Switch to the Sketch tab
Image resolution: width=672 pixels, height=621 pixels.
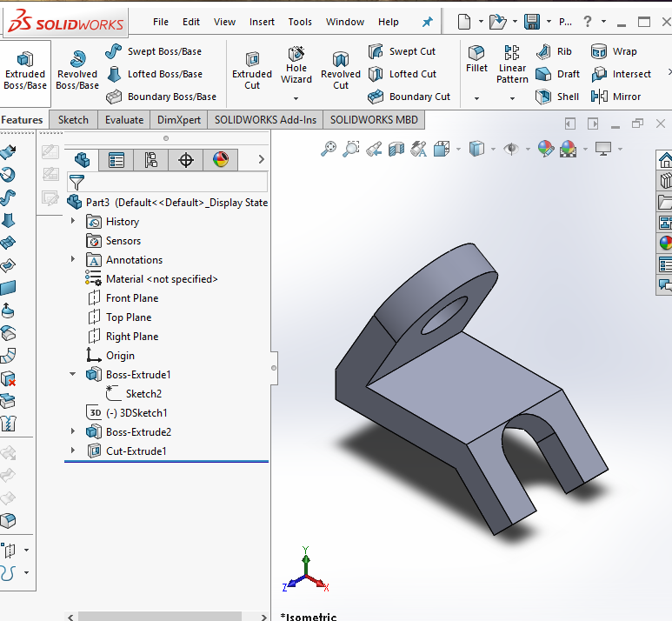point(73,120)
